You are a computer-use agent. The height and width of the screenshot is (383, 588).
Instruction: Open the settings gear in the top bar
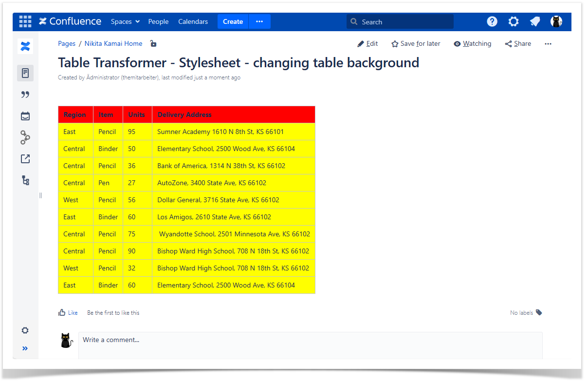(x=514, y=21)
